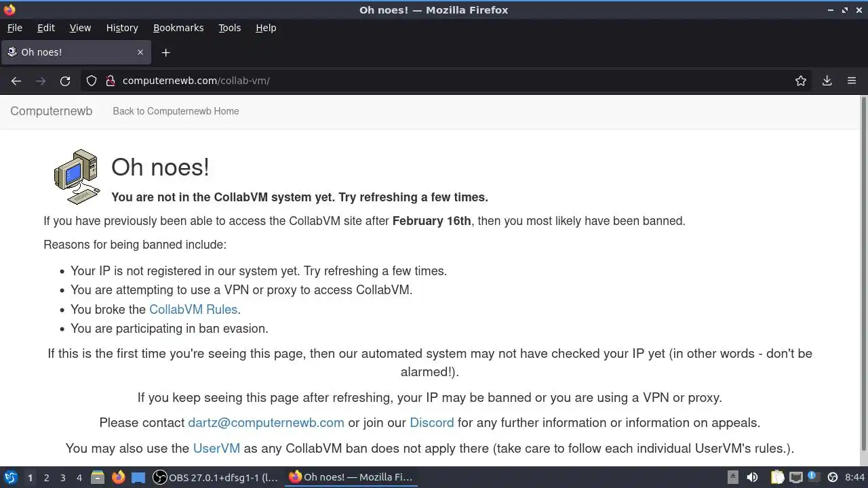868x488 pixels.
Task: Select the 'Oh noes!' browser tab
Action: click(75, 52)
